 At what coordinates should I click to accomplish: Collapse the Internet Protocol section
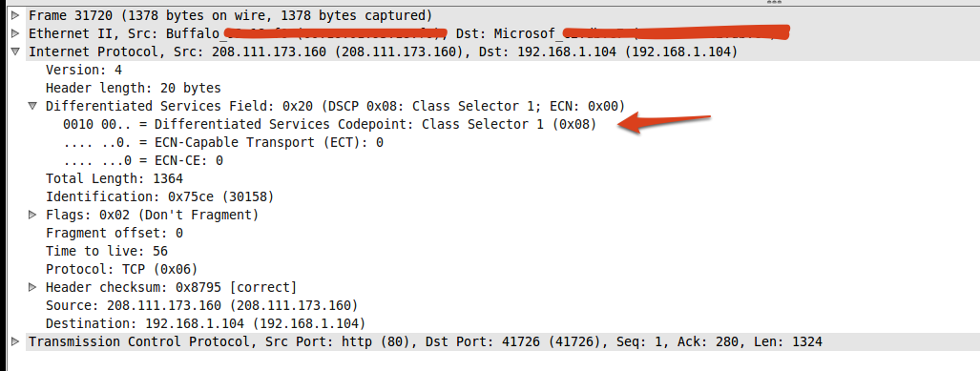pos(15,52)
